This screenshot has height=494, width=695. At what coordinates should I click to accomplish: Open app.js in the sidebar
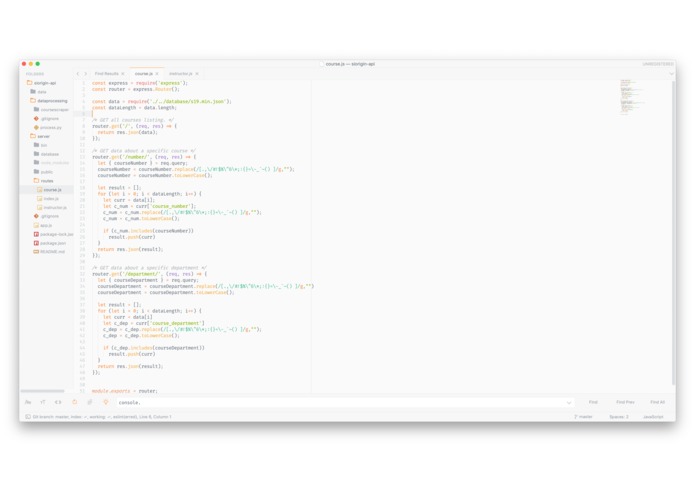point(43,225)
